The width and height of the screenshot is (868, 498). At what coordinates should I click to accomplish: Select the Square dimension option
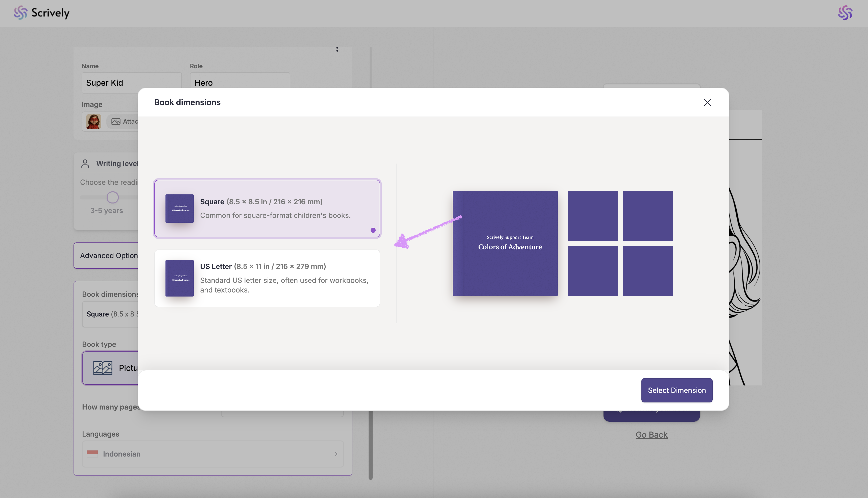click(x=267, y=208)
